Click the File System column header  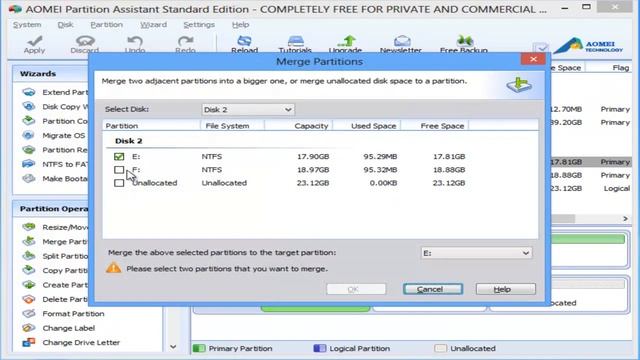232,126
